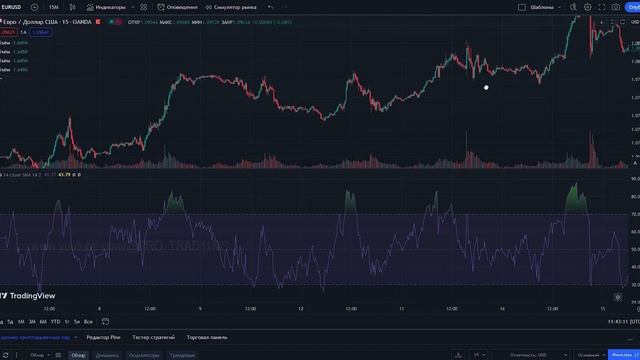This screenshot has height=360, width=640.
Task: Expand the indicators favorites arrow
Action: (x=133, y=7)
